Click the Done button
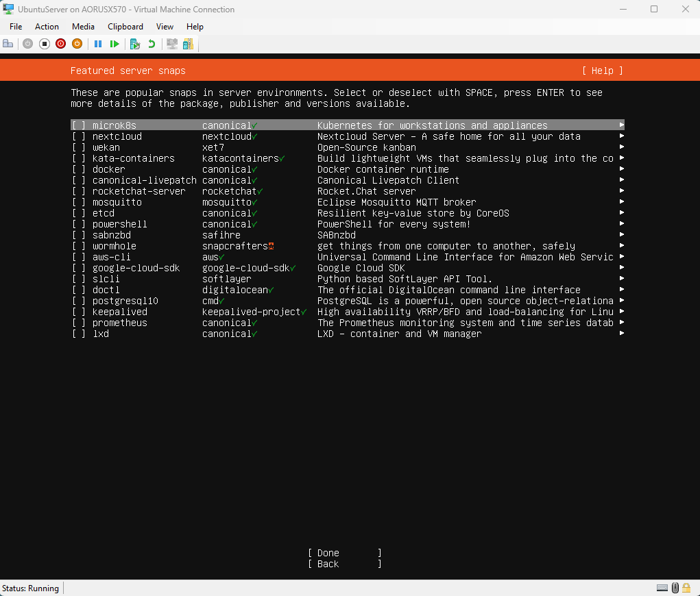This screenshot has width=700, height=596. pyautogui.click(x=345, y=553)
